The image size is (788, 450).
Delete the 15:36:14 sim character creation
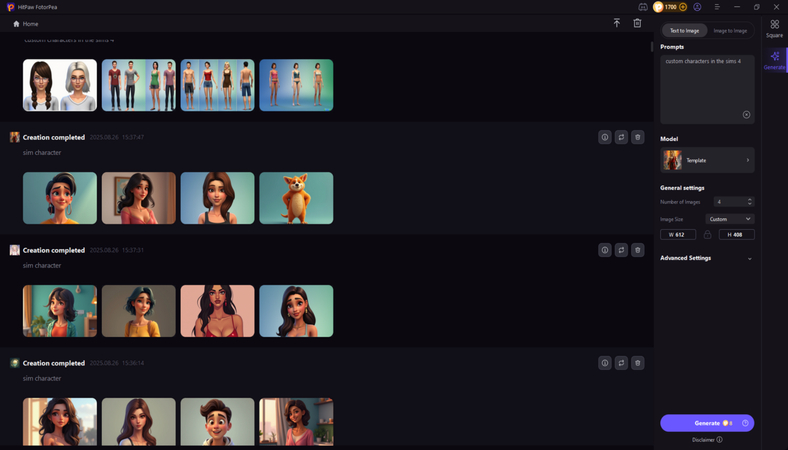(x=638, y=363)
